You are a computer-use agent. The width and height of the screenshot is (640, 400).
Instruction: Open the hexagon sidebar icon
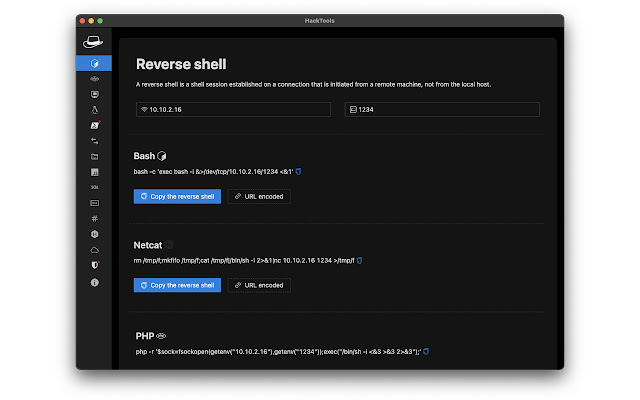tap(94, 234)
